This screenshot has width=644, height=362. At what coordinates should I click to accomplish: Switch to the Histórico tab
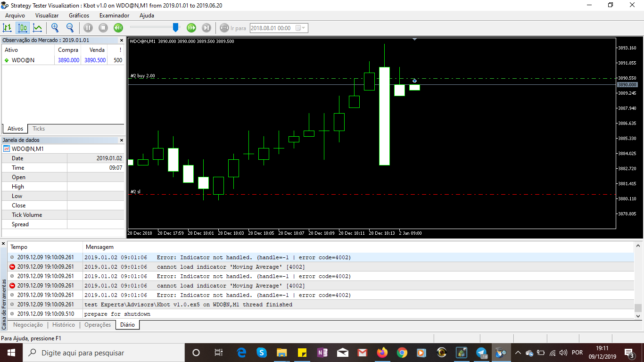pos(64,325)
